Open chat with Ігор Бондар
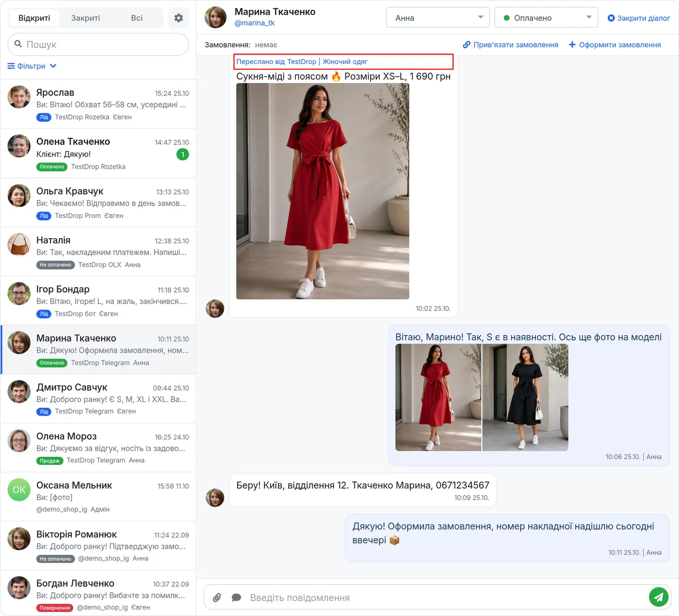679x616 pixels. pyautogui.click(x=98, y=300)
